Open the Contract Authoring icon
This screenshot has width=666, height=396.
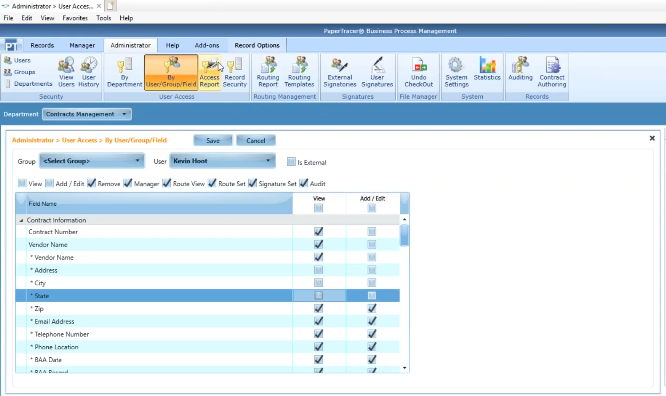[552, 72]
